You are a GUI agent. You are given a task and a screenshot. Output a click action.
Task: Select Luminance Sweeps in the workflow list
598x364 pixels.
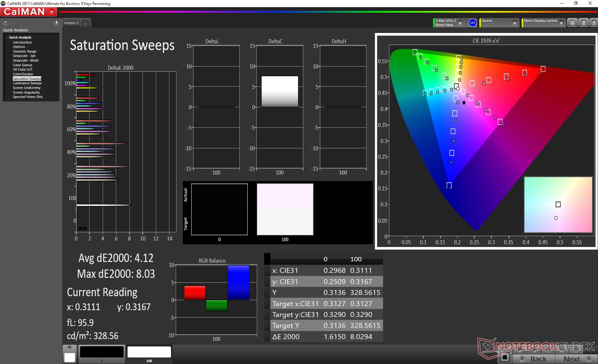pos(27,83)
